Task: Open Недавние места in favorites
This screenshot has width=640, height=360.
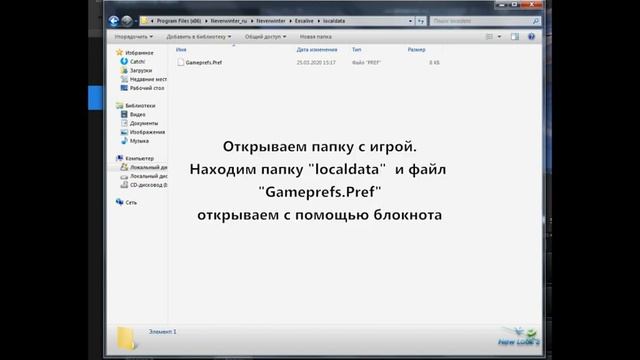Action: point(148,79)
